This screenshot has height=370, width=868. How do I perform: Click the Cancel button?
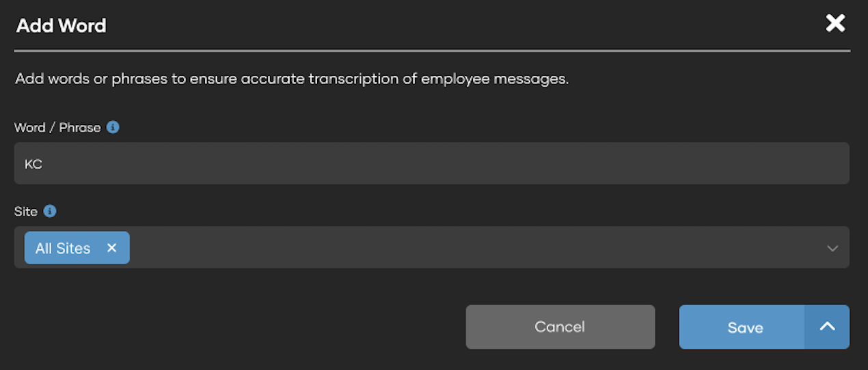560,327
